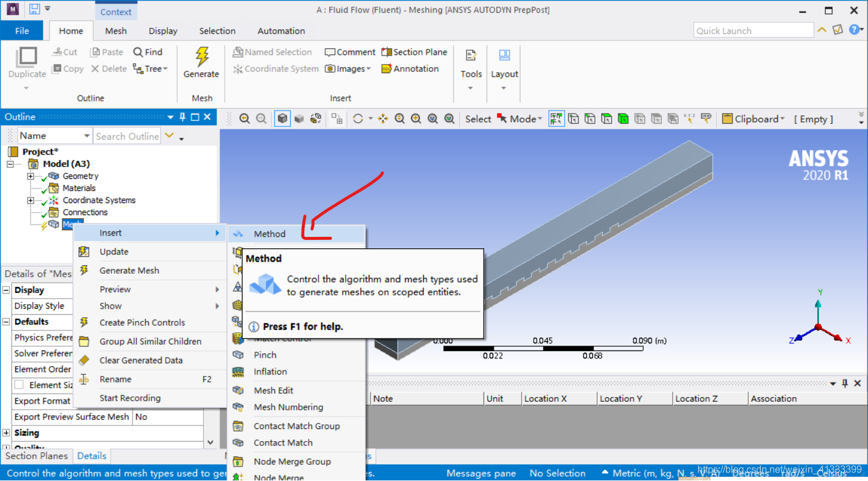Select the Materials tree item
The image size is (868, 481).
(79, 188)
